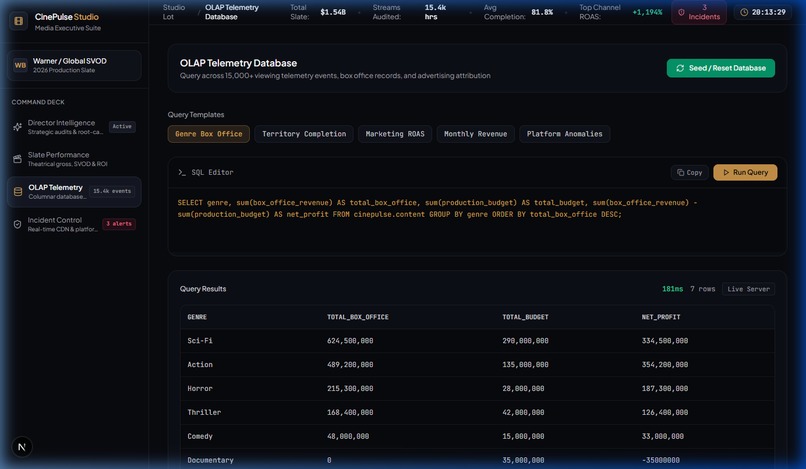806x469 pixels.
Task: Click the refresh icon in Seed button
Action: point(680,68)
